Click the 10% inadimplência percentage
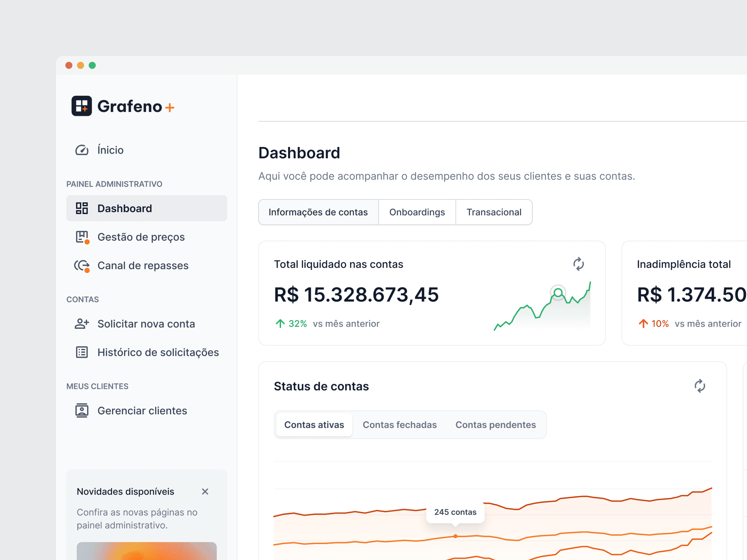This screenshot has width=747, height=560. 660,324
